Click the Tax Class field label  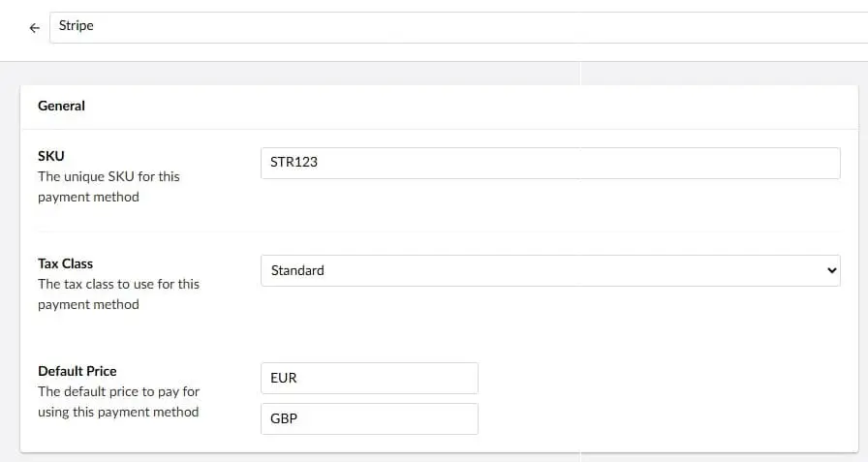(65, 263)
